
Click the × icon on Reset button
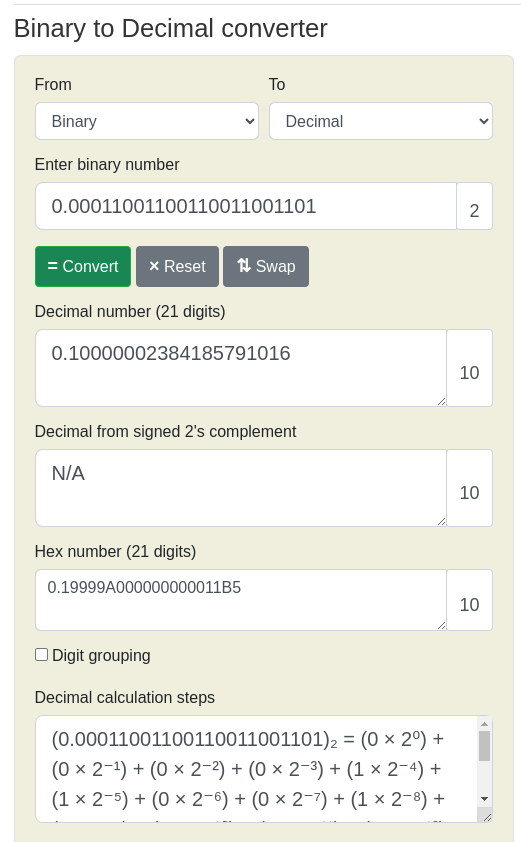[154, 266]
